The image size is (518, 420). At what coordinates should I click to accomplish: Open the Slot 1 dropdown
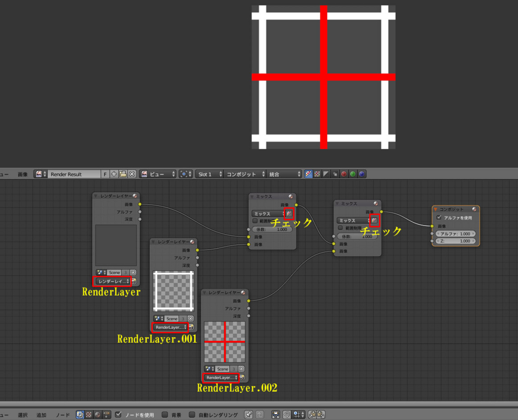point(209,174)
